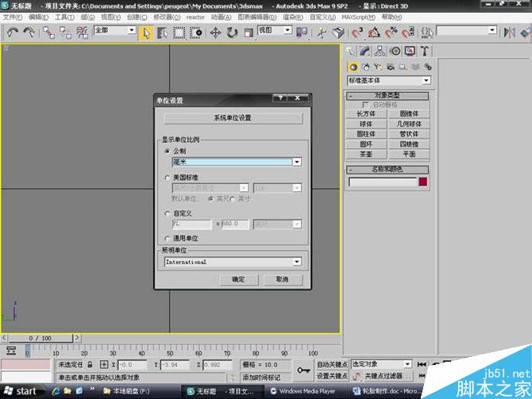
Task: Open red object color swatch
Action: [422, 182]
